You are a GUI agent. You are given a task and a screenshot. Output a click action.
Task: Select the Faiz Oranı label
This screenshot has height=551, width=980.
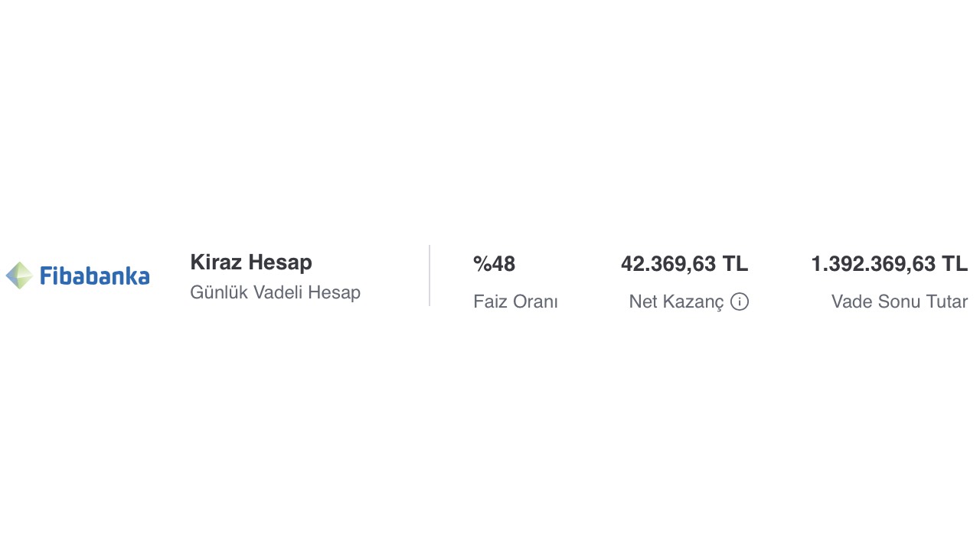pyautogui.click(x=515, y=302)
